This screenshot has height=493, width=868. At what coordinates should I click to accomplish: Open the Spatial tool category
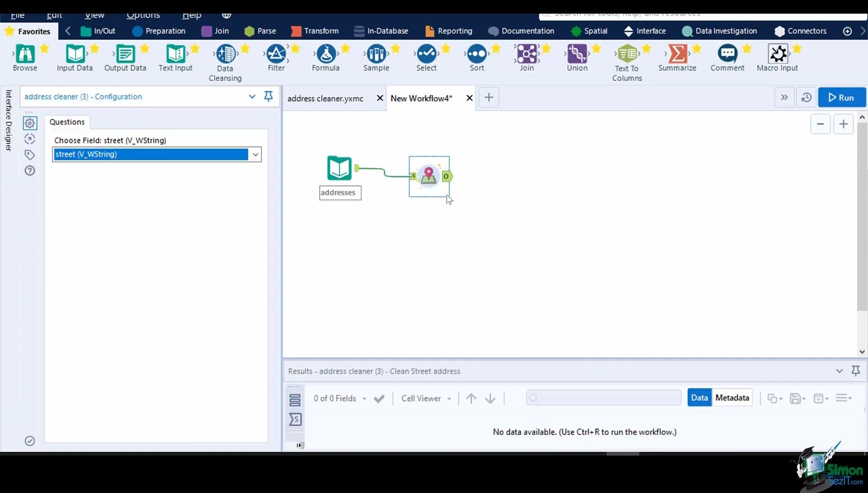point(590,31)
